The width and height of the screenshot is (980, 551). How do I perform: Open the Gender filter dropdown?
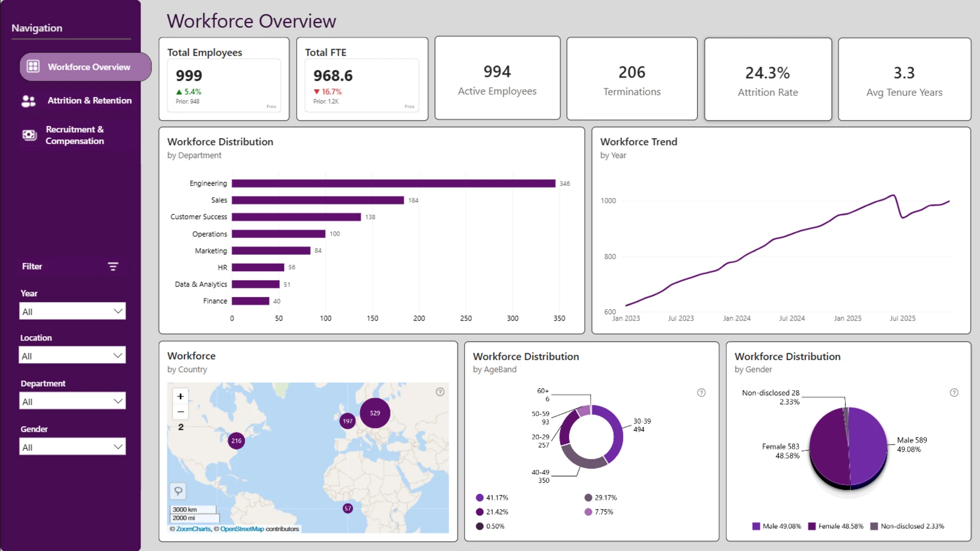coord(72,447)
